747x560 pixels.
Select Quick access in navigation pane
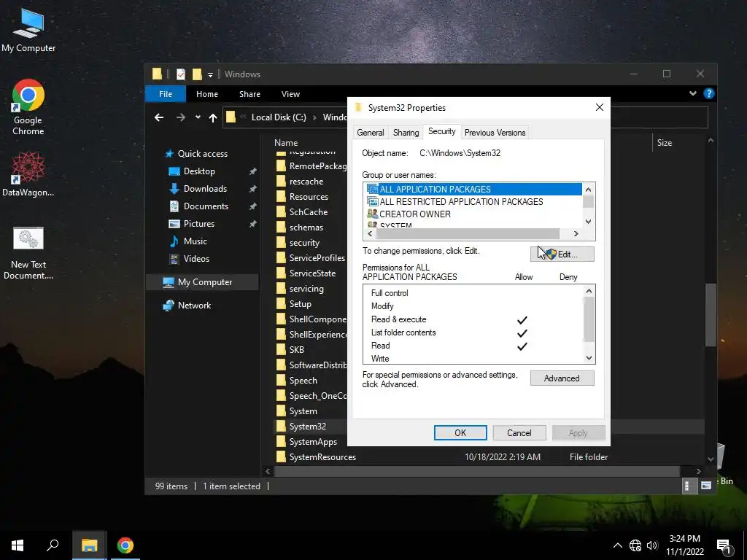click(203, 153)
